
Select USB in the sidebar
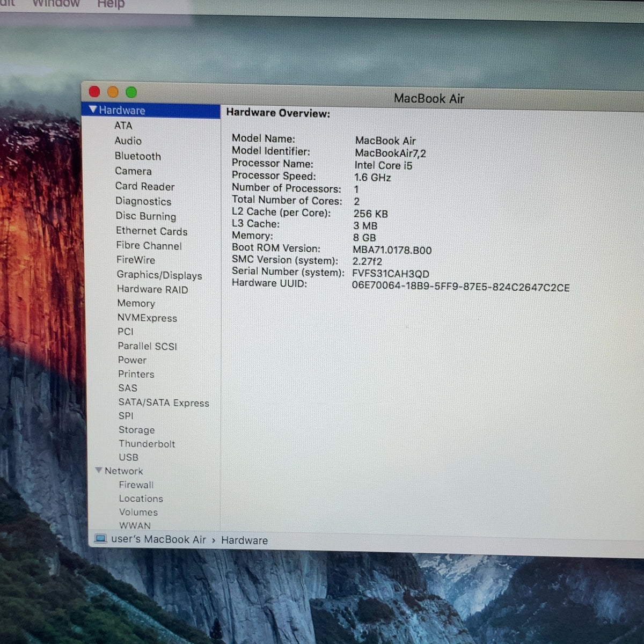coord(128,457)
